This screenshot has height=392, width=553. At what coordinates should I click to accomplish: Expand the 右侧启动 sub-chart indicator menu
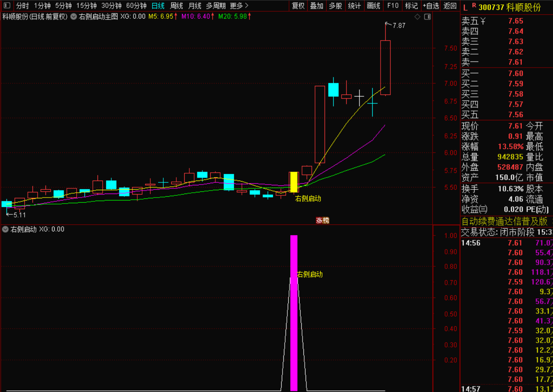[6, 229]
